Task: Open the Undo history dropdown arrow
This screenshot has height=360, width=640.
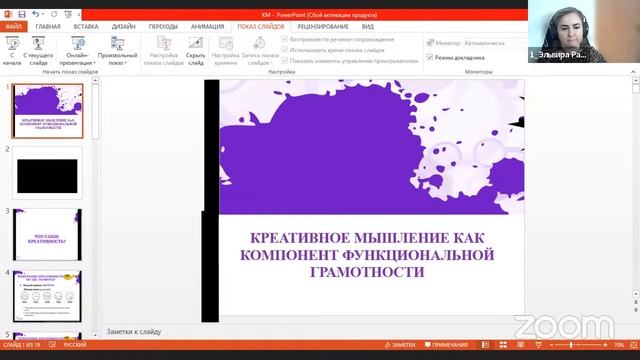Action: coord(43,14)
